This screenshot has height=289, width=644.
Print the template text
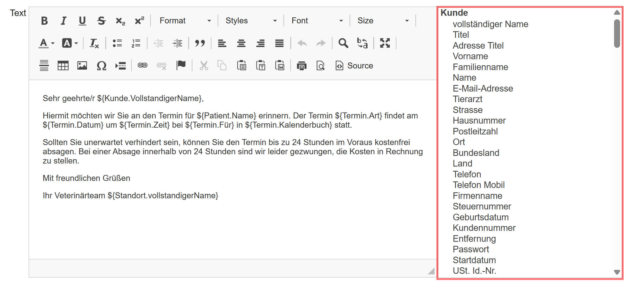point(301,66)
